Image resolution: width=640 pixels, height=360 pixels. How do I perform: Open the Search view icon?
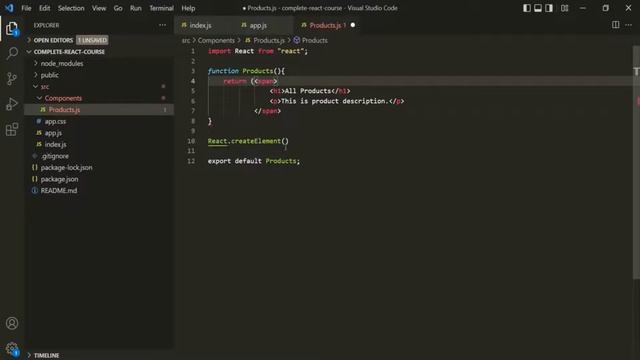pos(12,53)
